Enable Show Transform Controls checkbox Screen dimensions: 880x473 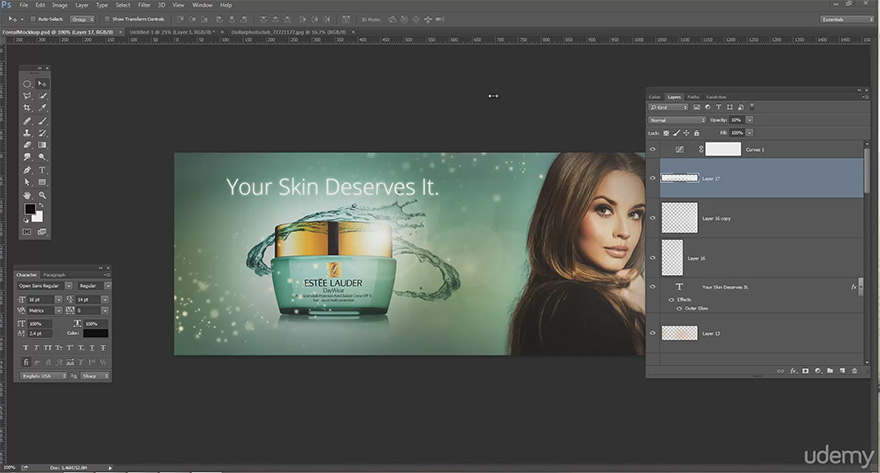[107, 19]
